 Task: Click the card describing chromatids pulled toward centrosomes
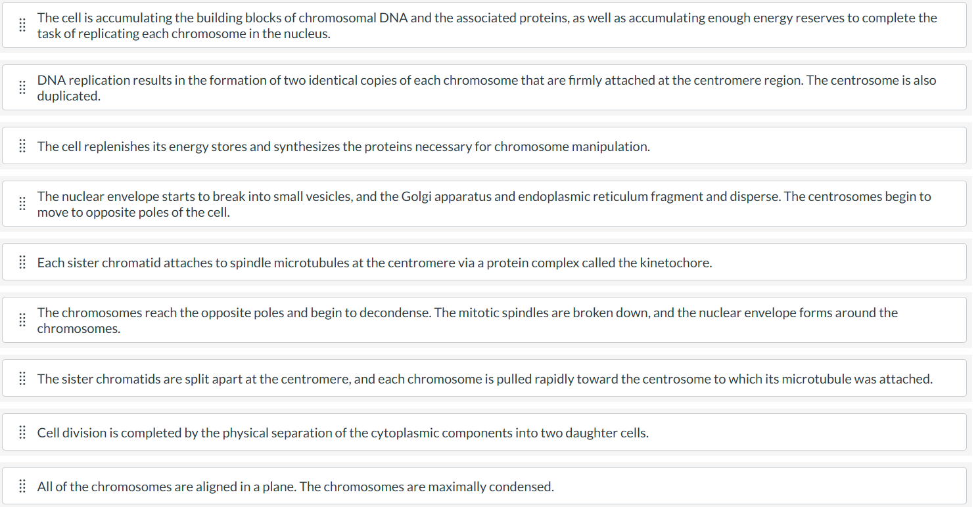pyautogui.click(x=486, y=378)
